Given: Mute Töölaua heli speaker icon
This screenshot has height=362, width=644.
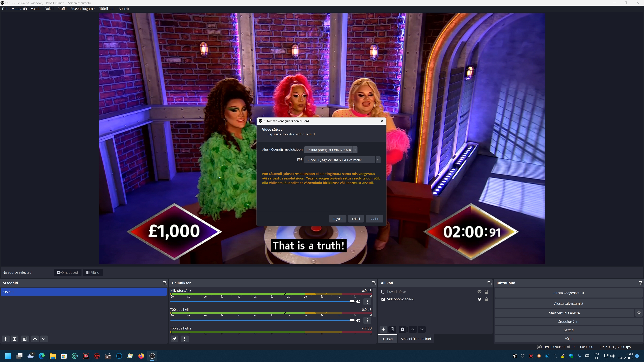Looking at the screenshot, I should coord(358,320).
